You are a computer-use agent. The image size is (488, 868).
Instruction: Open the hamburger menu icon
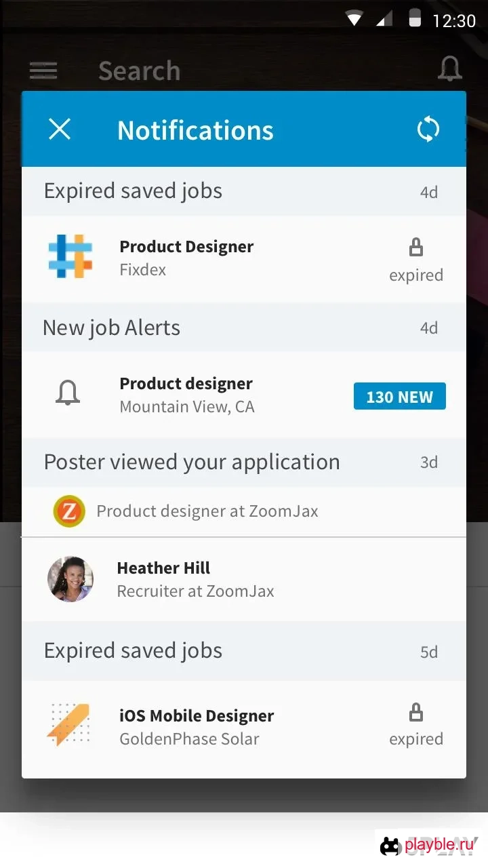[x=43, y=71]
